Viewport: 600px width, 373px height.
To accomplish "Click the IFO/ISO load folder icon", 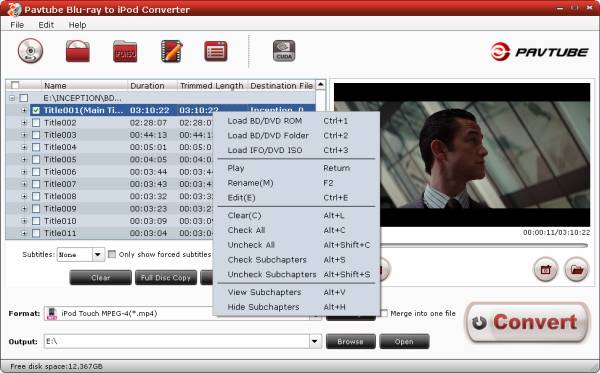I will point(125,51).
